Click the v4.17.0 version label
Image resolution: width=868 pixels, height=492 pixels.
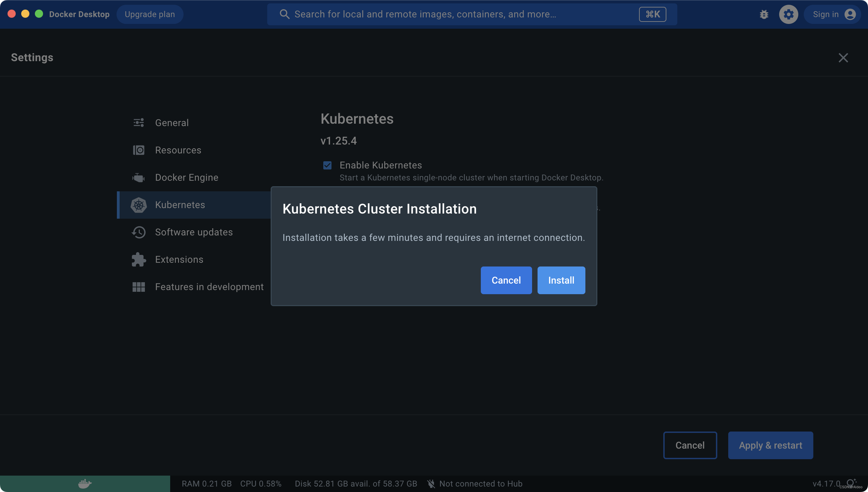point(826,484)
